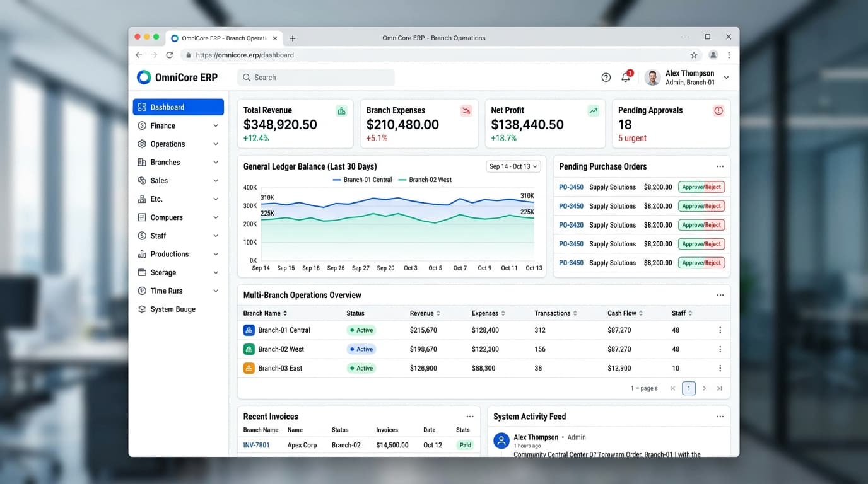
Task: Click the Net Profit upward trend icon
Action: point(593,111)
